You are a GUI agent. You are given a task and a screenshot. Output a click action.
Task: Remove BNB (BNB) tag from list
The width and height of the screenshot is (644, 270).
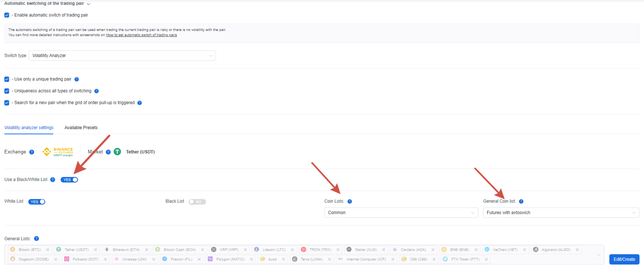476,250
